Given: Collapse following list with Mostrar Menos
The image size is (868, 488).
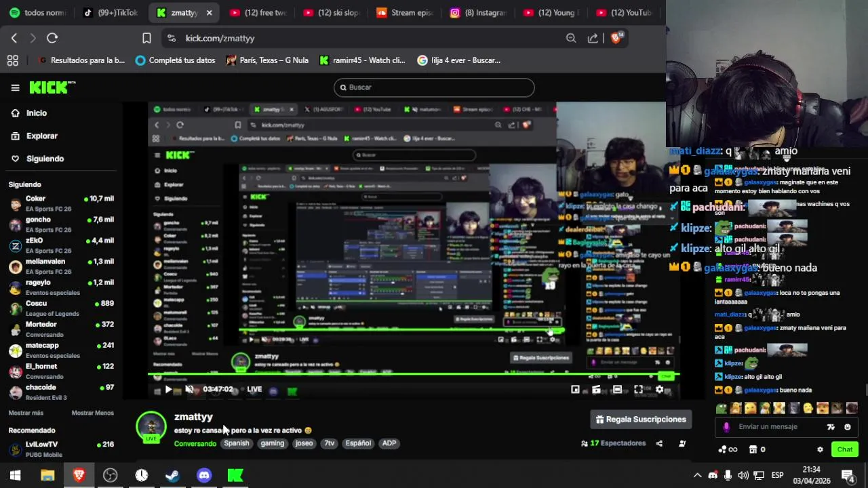Looking at the screenshot, I should point(93,413).
